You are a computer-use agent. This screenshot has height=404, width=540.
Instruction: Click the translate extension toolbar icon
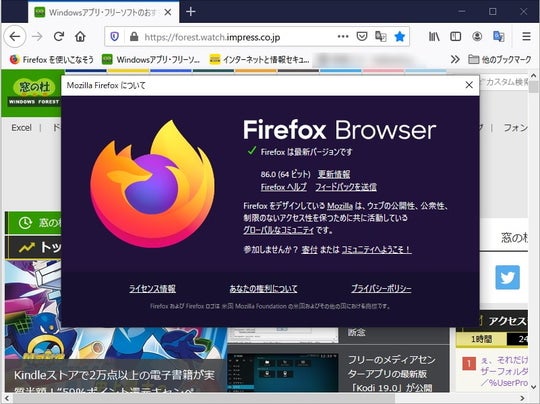point(499,37)
